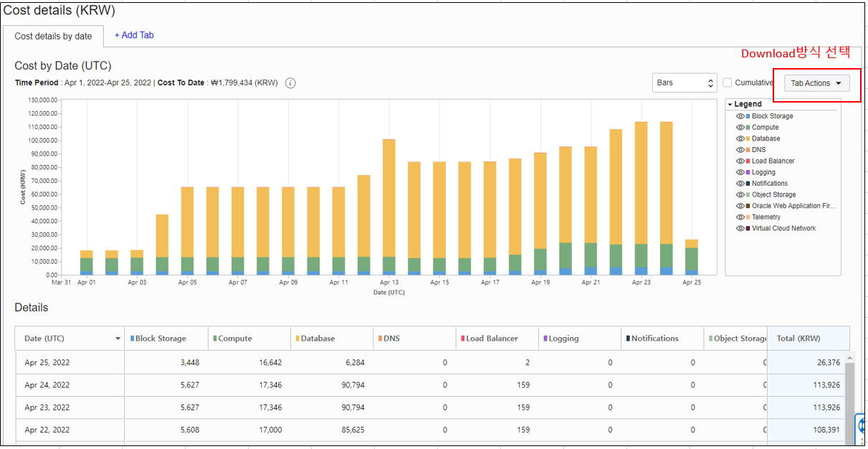Viewport: 868px width, 449px height.
Task: Click the Notifications column header
Action: 662,339
